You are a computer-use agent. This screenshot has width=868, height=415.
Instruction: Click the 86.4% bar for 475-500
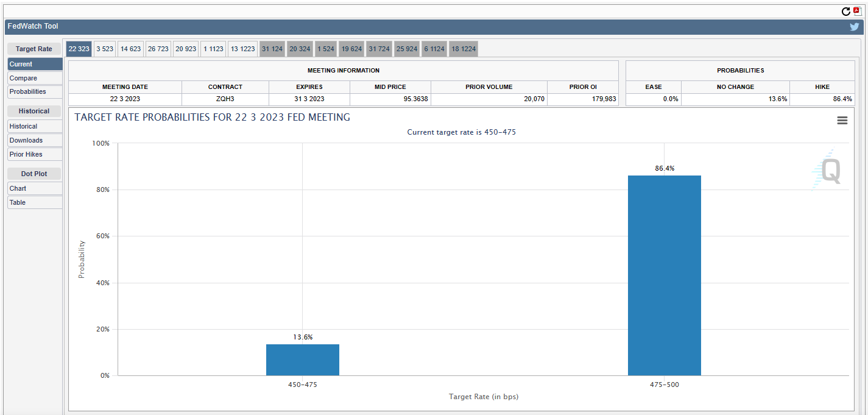point(664,275)
